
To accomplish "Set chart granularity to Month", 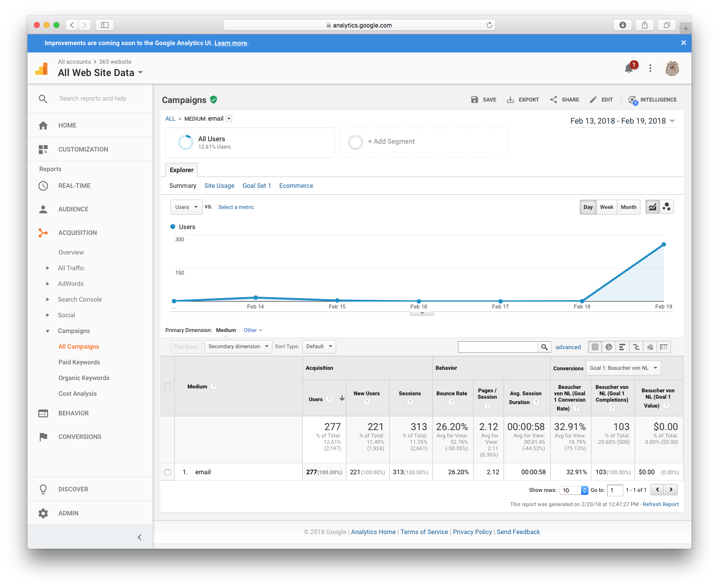I will [629, 207].
